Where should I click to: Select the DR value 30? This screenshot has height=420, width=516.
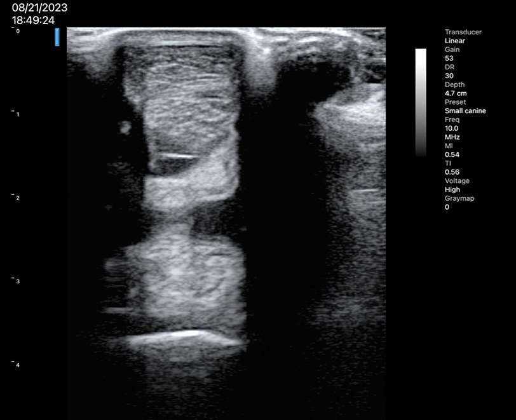(x=449, y=76)
